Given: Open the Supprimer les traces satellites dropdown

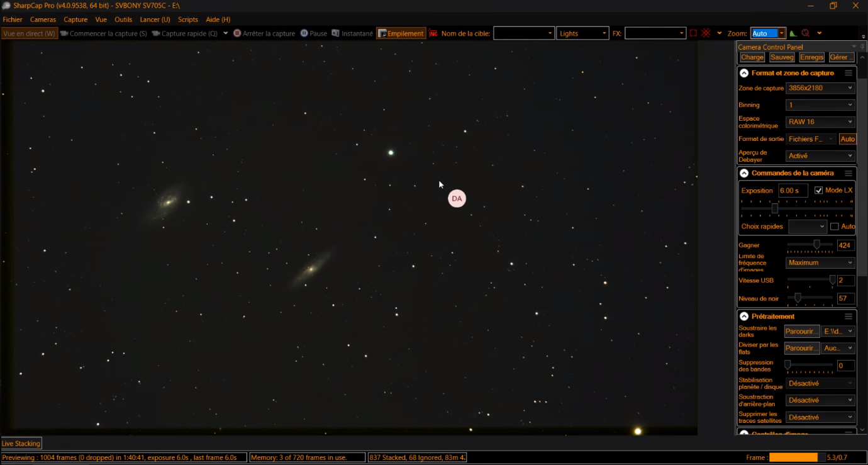Looking at the screenshot, I should point(820,417).
